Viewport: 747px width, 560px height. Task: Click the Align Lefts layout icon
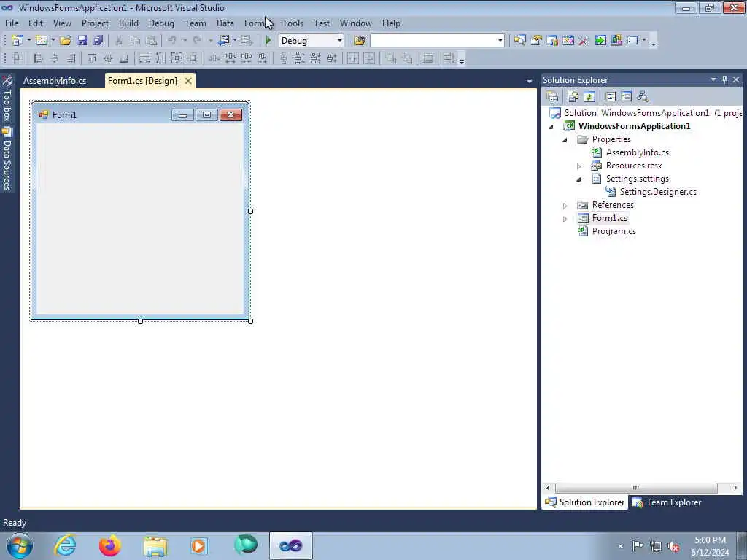[39, 58]
